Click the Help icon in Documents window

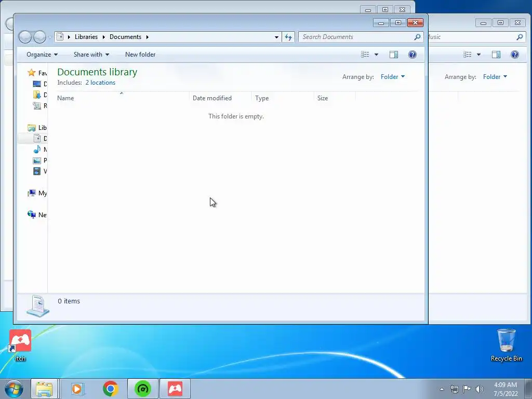coord(412,55)
